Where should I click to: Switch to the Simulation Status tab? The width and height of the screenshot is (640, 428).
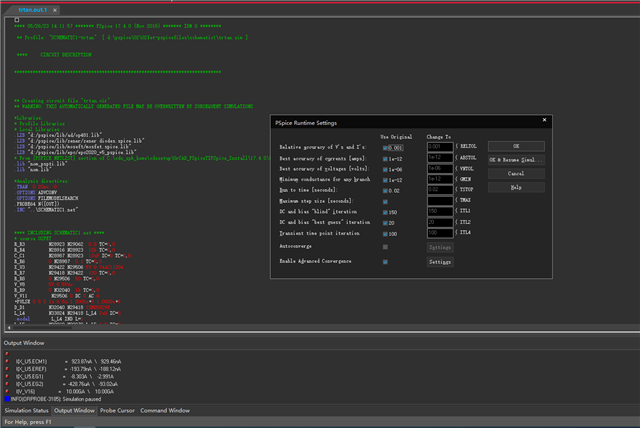27,410
